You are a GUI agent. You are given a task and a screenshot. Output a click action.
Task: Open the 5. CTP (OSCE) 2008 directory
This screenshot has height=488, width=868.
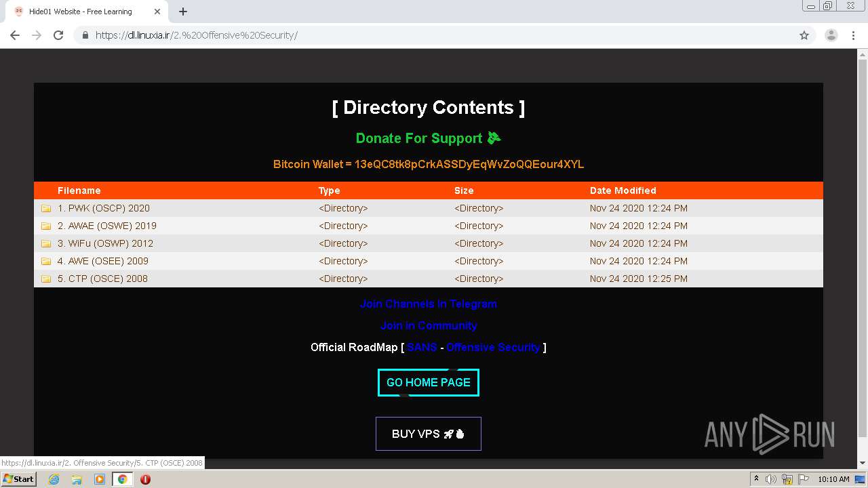click(102, 279)
